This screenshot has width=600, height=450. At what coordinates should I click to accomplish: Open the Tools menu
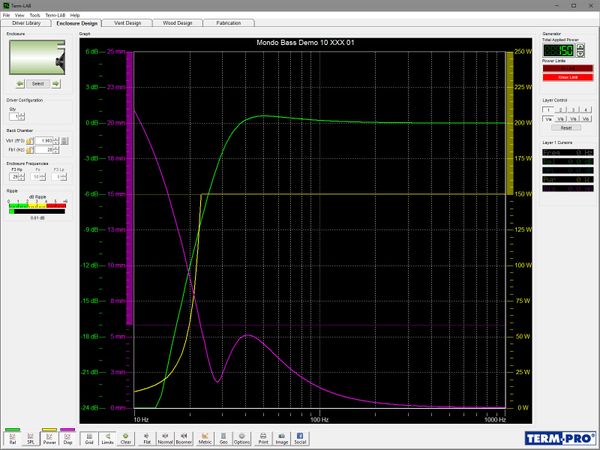coord(35,15)
